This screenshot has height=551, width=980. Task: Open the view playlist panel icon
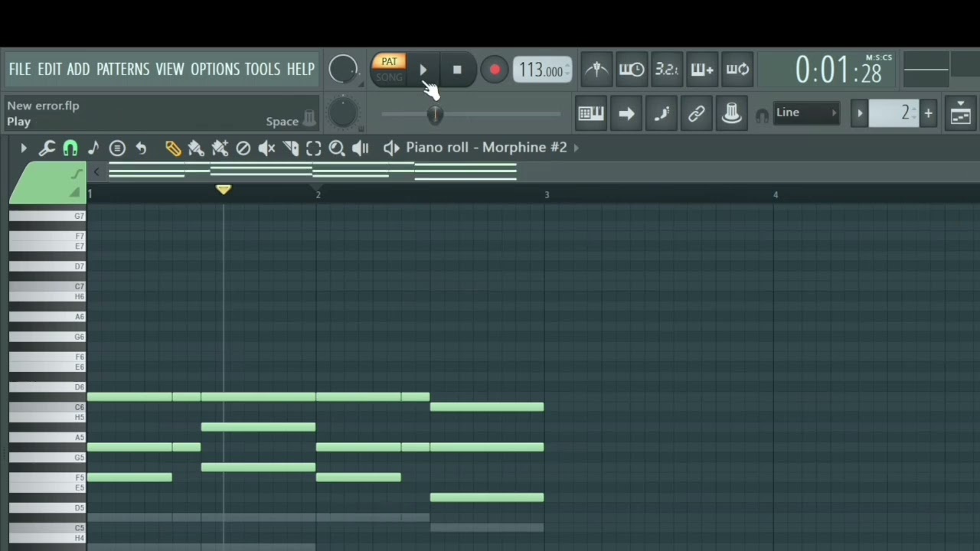coord(961,114)
